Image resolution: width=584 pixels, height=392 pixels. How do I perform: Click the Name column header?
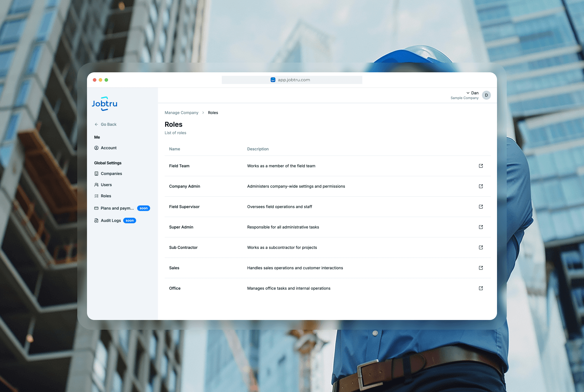[x=175, y=149]
